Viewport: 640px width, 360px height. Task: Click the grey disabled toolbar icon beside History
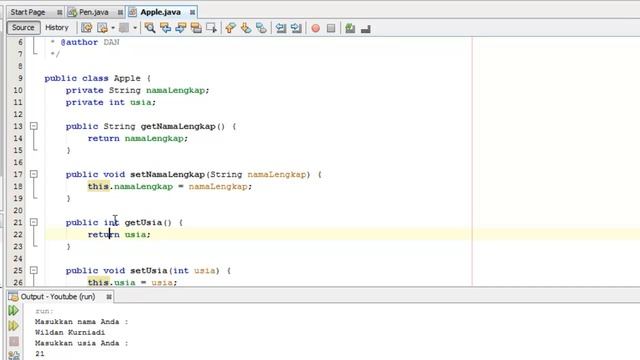coord(124,28)
